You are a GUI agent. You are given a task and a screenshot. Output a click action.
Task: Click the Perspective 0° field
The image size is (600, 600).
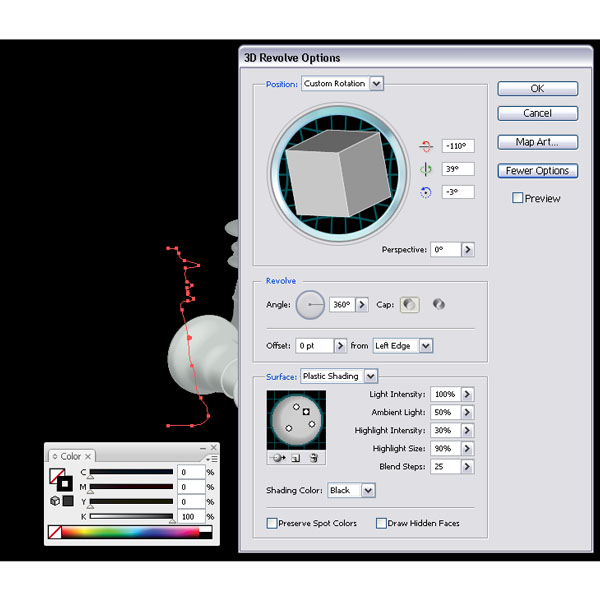coord(446,249)
